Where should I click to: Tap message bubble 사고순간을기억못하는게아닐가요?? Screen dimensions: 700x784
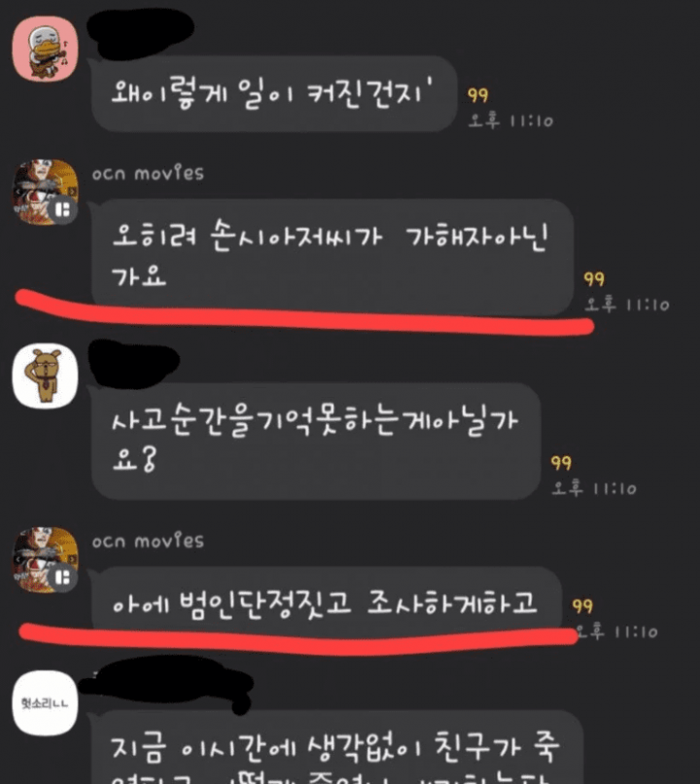(x=316, y=441)
